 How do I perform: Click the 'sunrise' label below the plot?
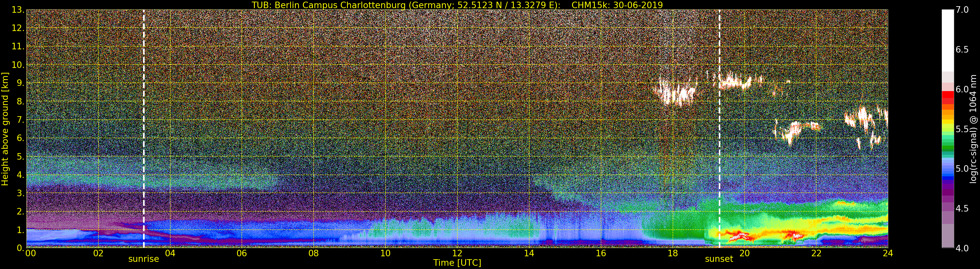tap(143, 259)
